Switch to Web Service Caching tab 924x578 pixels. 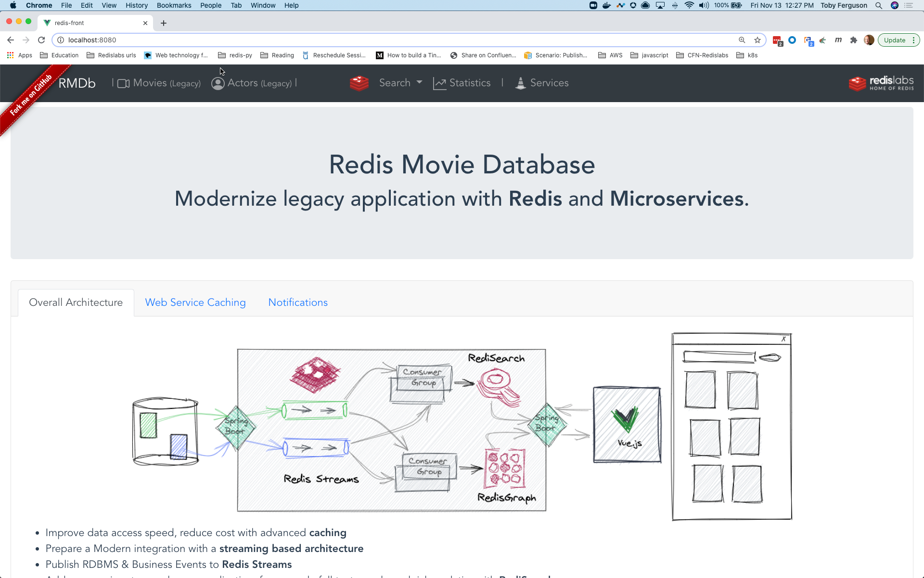[195, 302]
